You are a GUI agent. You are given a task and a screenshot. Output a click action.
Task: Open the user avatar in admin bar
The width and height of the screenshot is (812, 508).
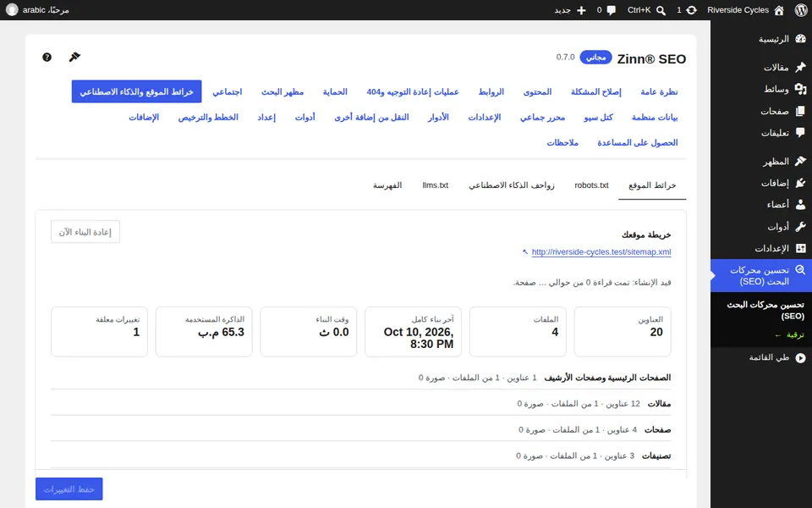click(x=12, y=10)
